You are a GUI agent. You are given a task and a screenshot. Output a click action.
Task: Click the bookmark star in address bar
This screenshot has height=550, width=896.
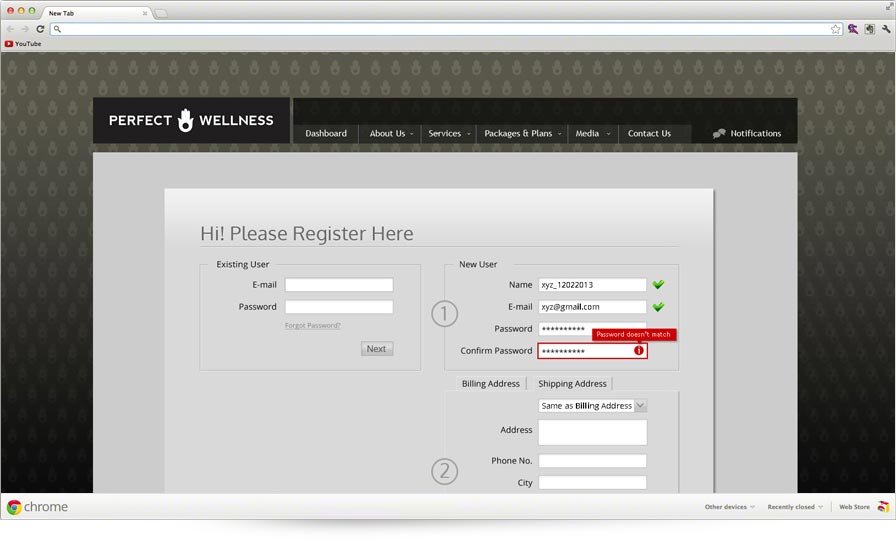click(835, 29)
